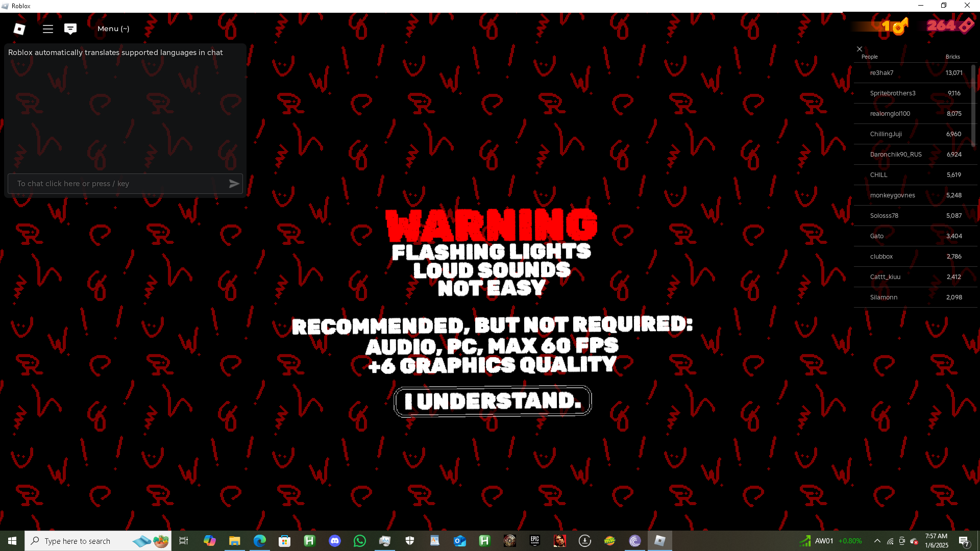Expand hidden system tray icons
The image size is (980, 551).
[877, 541]
